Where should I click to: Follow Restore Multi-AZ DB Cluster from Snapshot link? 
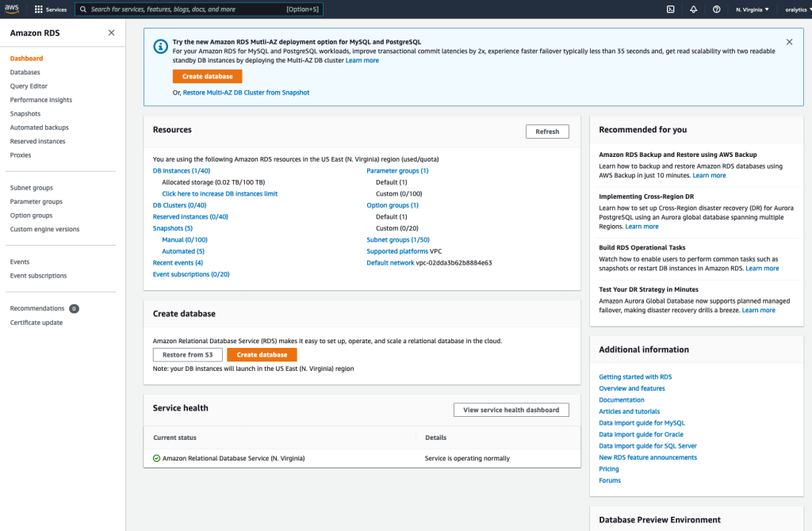tap(246, 93)
